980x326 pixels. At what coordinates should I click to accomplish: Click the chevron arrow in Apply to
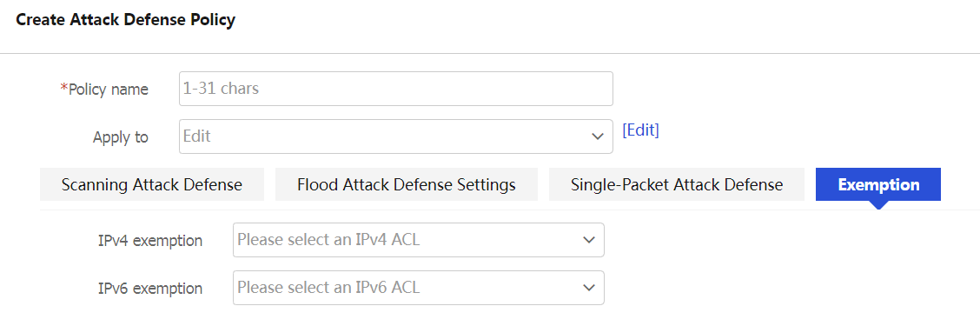point(598,136)
